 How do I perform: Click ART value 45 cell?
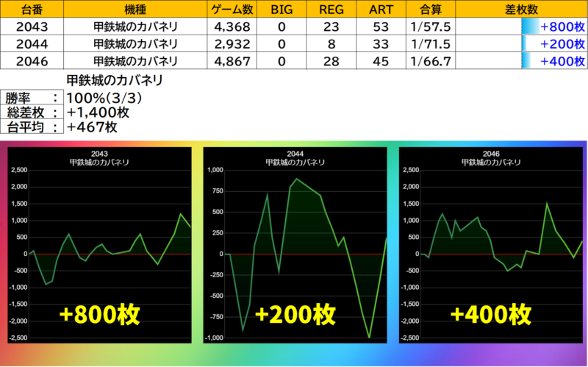381,61
